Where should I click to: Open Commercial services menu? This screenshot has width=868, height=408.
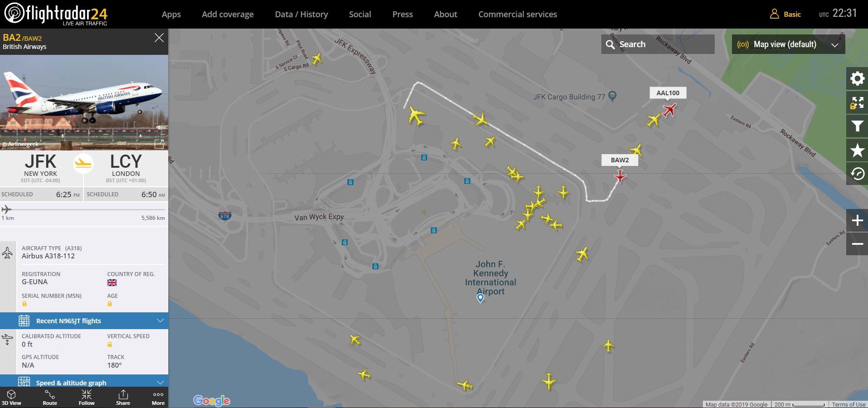tap(518, 14)
